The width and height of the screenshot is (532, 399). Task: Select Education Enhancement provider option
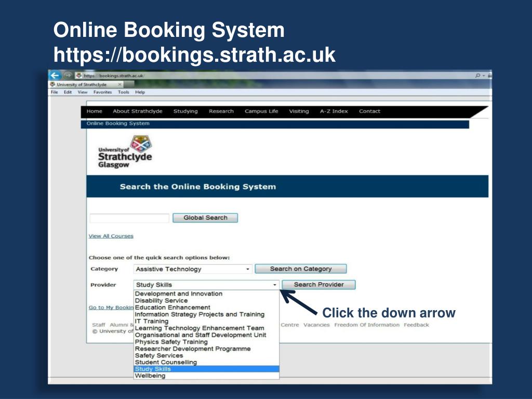tap(206, 308)
